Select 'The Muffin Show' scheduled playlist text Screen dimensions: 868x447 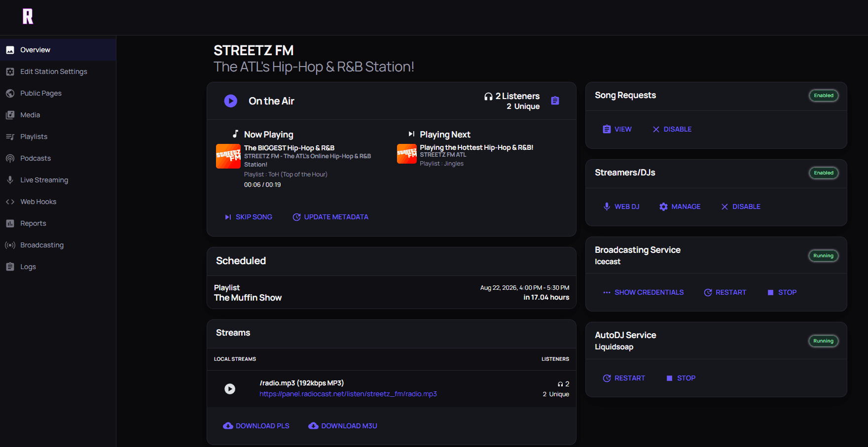pos(248,298)
